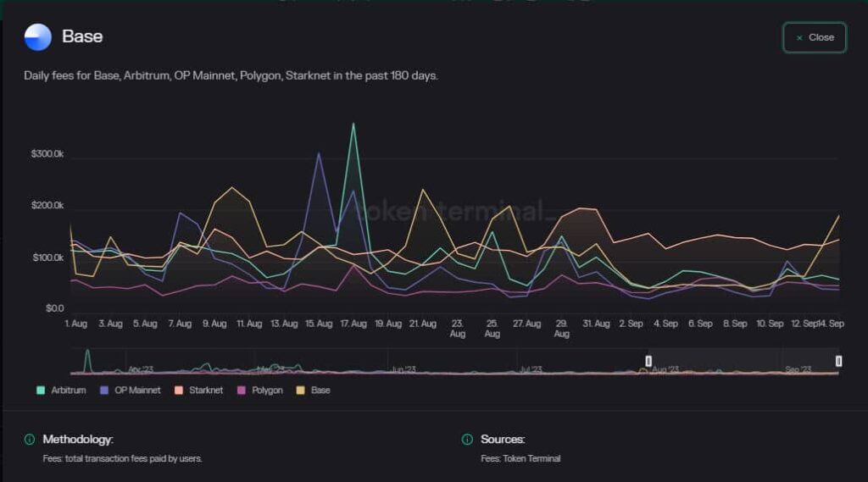
Task: Click the $300.0k y-axis label
Action: coord(47,154)
